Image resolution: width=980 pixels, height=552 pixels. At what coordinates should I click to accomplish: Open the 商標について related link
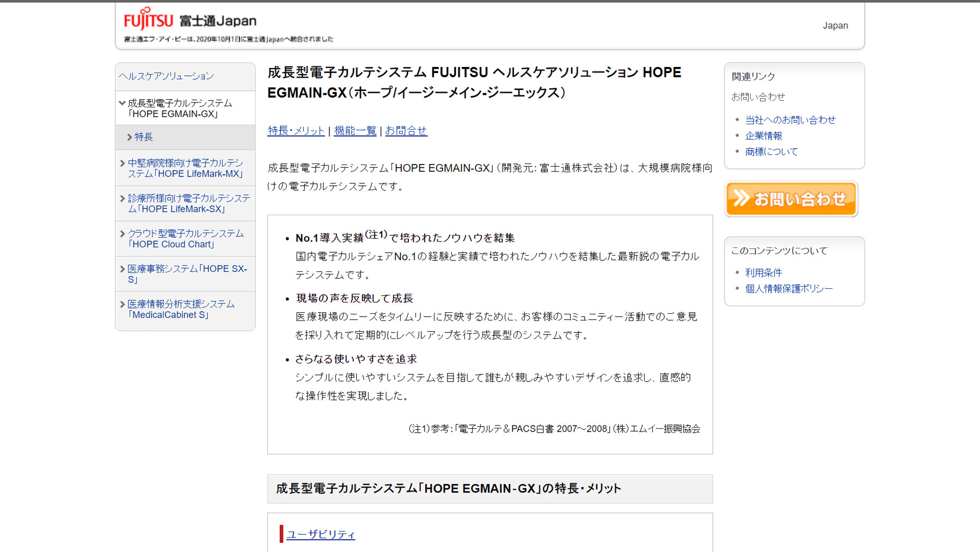click(771, 151)
